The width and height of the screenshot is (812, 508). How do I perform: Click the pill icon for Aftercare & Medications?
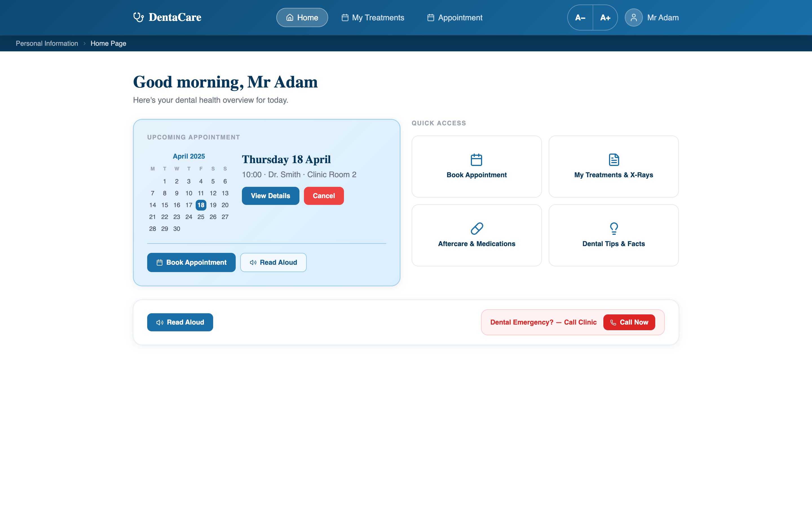(x=477, y=229)
